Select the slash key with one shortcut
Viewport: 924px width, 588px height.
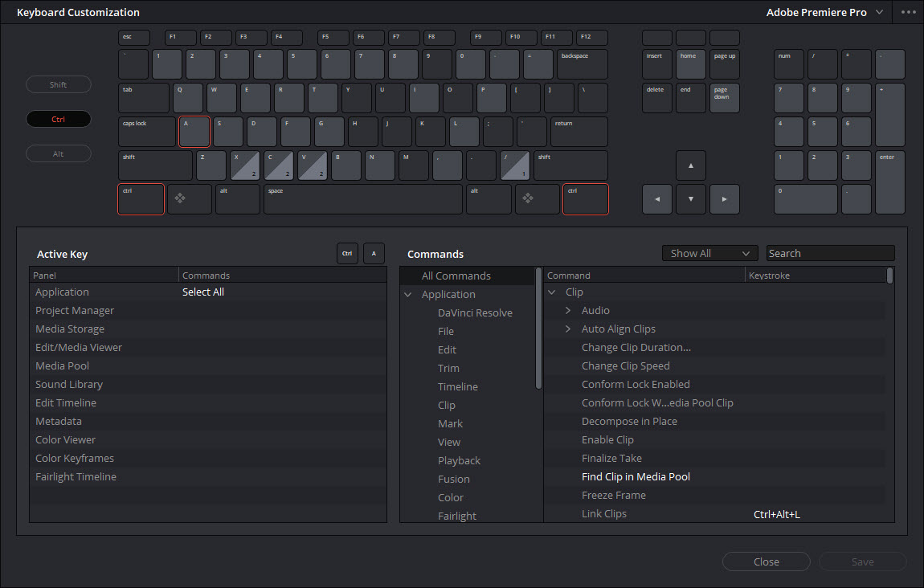point(514,165)
